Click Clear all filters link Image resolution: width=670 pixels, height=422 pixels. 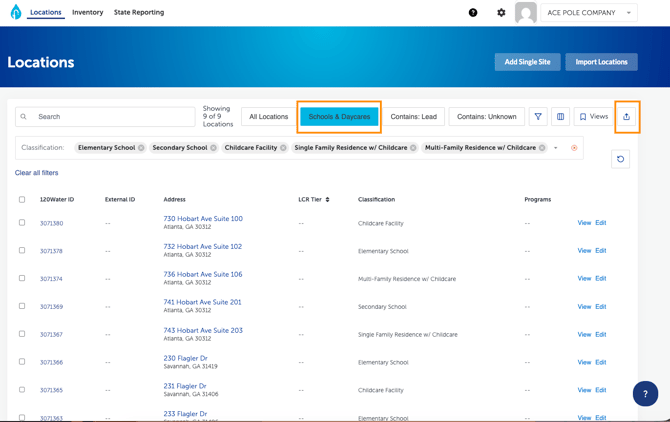(36, 173)
